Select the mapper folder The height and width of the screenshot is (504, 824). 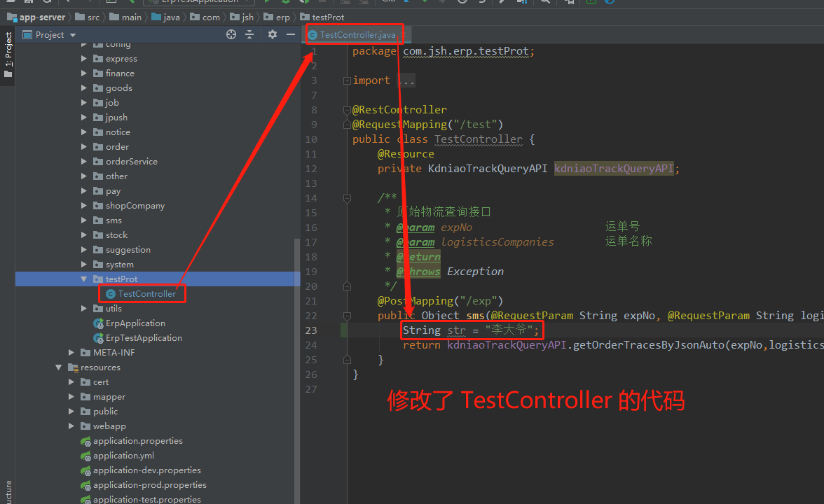(x=109, y=397)
